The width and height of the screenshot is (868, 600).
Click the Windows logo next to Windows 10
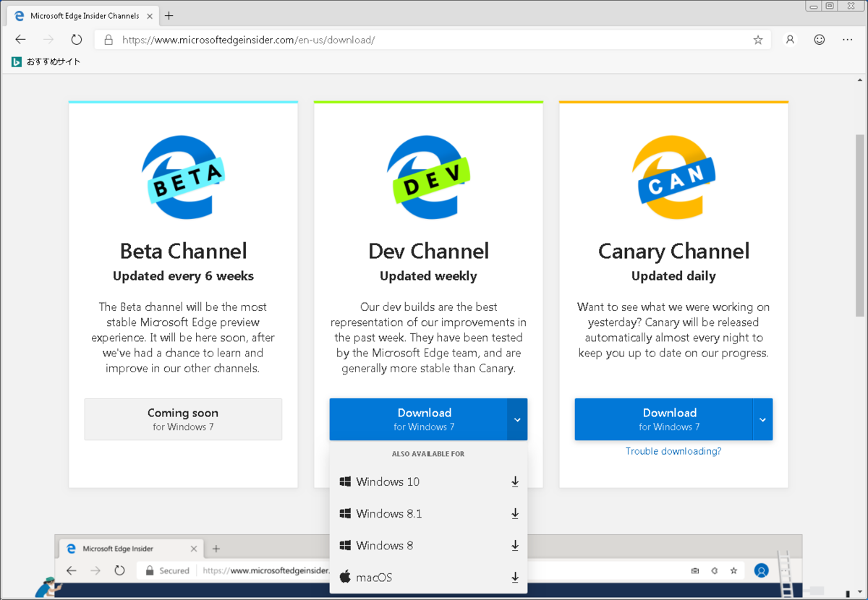pyautogui.click(x=345, y=481)
